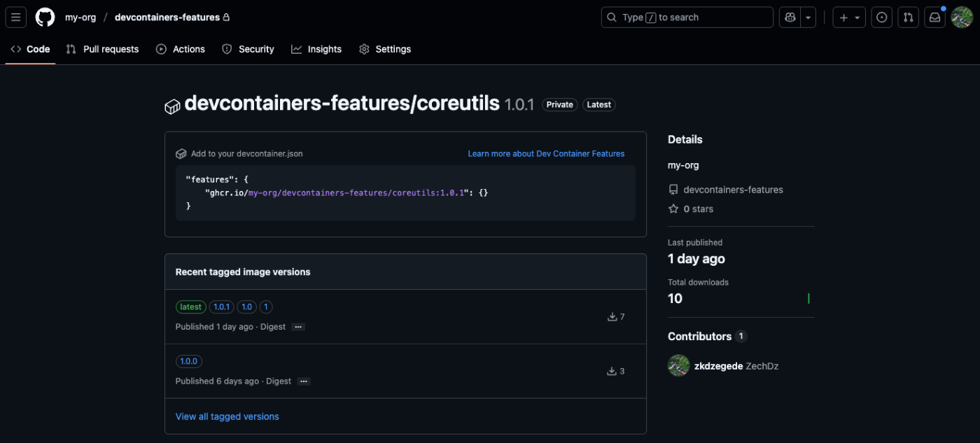Image resolution: width=980 pixels, height=443 pixels.
Task: Select the '1' version tag
Action: (x=266, y=307)
